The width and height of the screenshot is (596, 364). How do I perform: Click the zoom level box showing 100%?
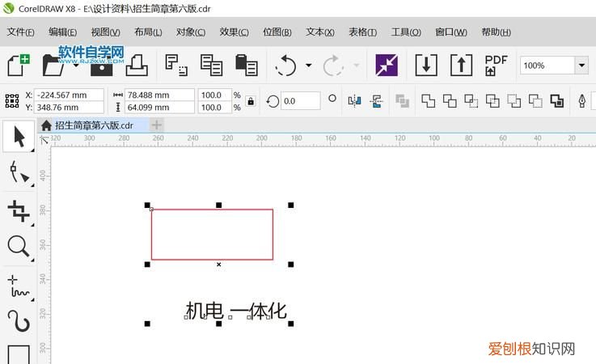[x=547, y=66]
